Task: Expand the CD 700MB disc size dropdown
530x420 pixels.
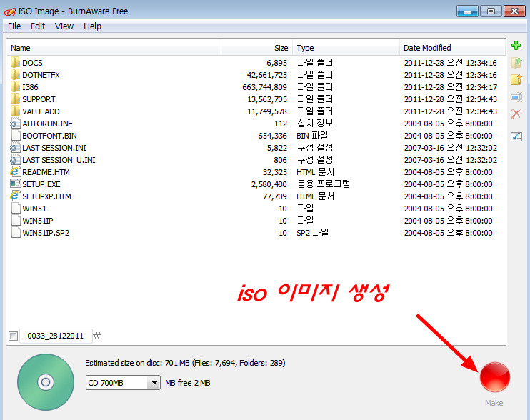Action: (154, 383)
